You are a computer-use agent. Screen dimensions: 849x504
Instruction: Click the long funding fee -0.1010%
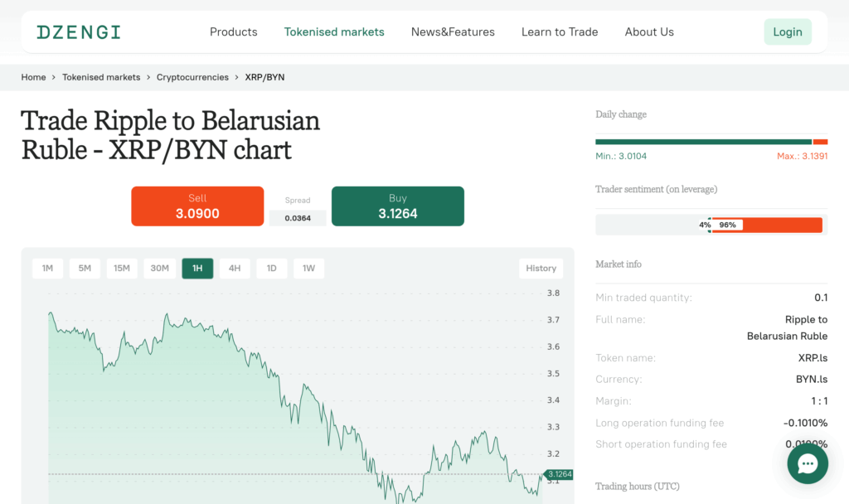click(x=806, y=423)
